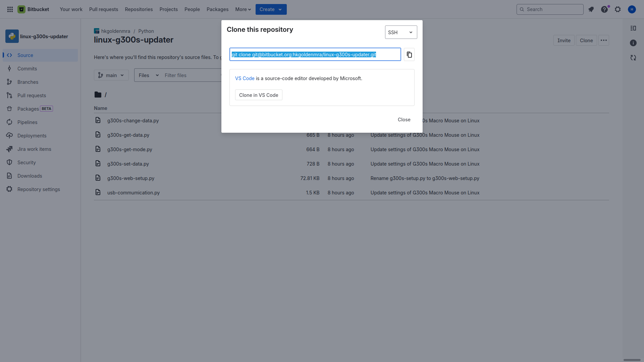Open the Python project breadcrumb link
644x362 pixels.
pos(146,31)
